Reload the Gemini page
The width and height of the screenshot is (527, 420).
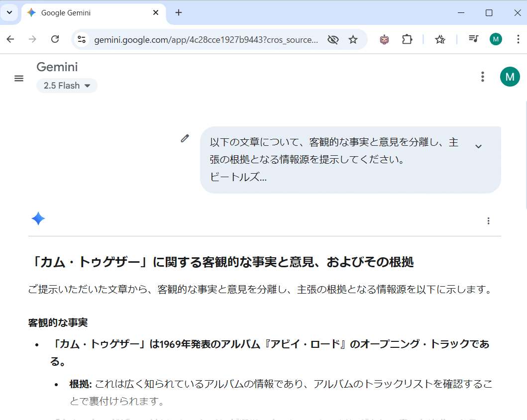(x=55, y=39)
